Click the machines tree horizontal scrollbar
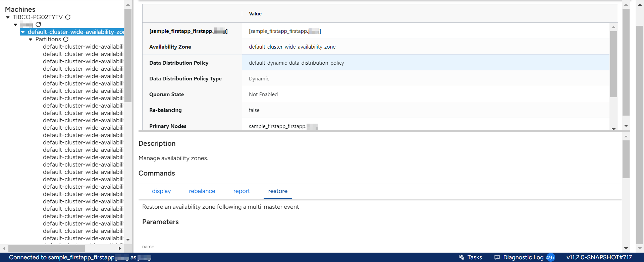 point(46,248)
